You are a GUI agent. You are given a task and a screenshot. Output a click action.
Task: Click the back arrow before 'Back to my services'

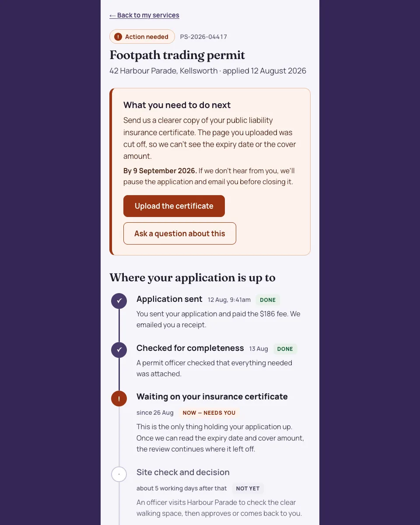coord(112,15)
